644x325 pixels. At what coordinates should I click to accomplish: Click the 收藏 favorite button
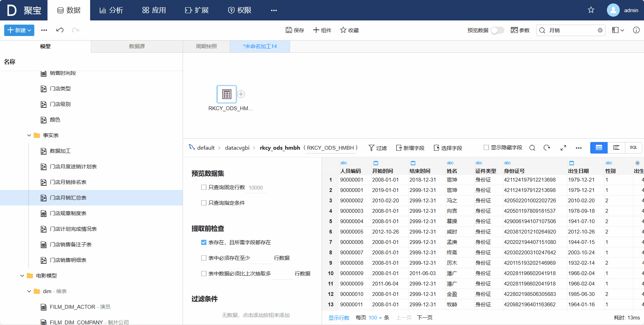(349, 30)
